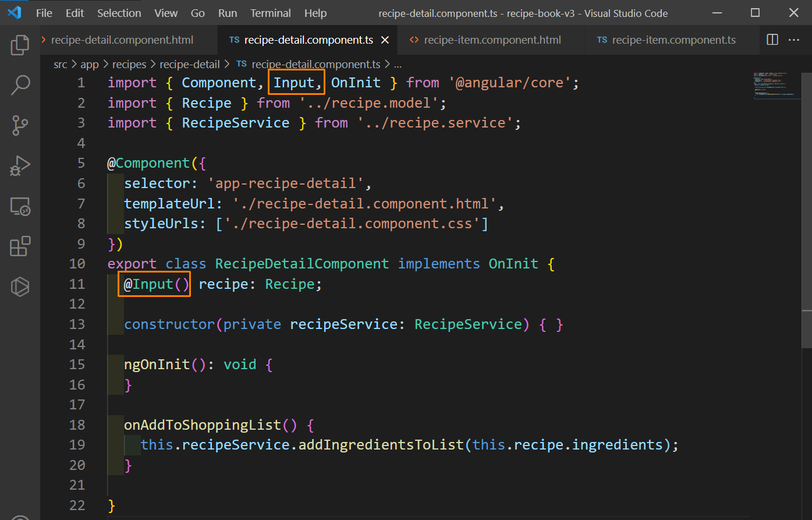Open the Extensions view
The image size is (812, 520).
(x=20, y=246)
